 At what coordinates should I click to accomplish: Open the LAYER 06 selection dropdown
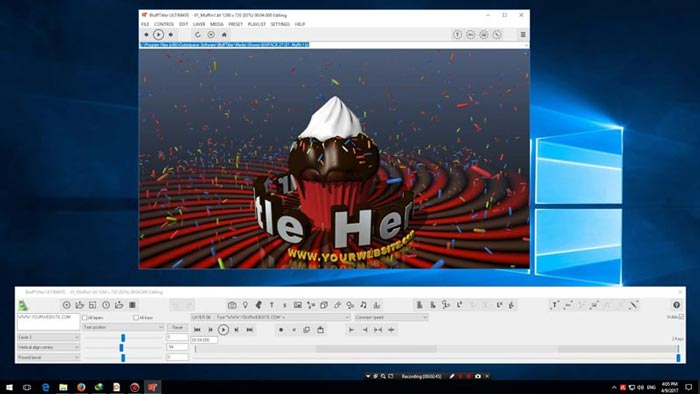(x=271, y=317)
